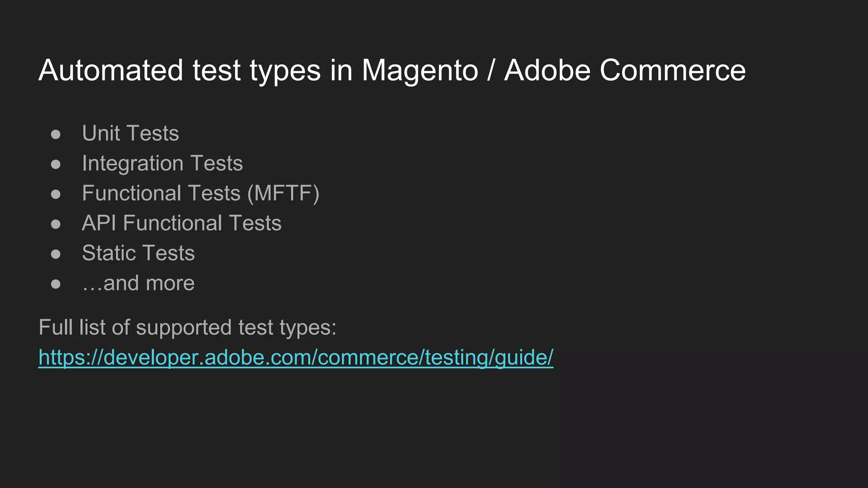Click the bullet dot beside "…and more"

56,284
